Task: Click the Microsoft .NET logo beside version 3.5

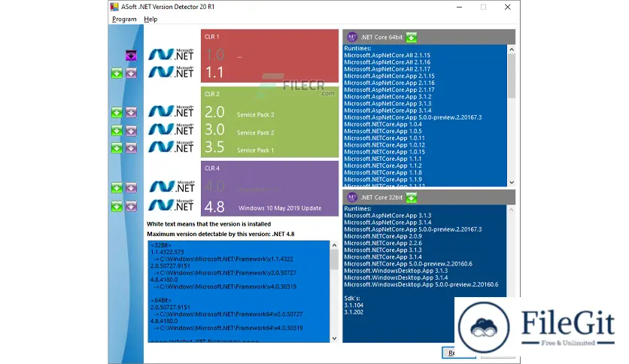Action: pos(171,147)
